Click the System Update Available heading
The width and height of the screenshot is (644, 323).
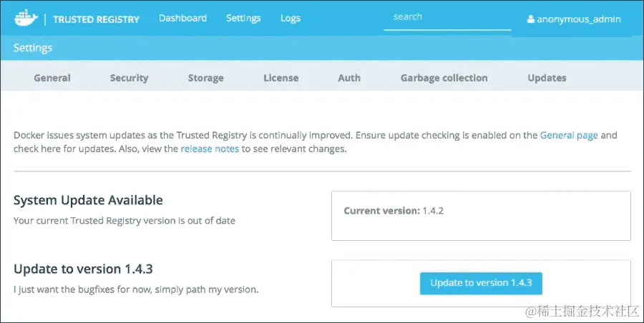point(88,200)
